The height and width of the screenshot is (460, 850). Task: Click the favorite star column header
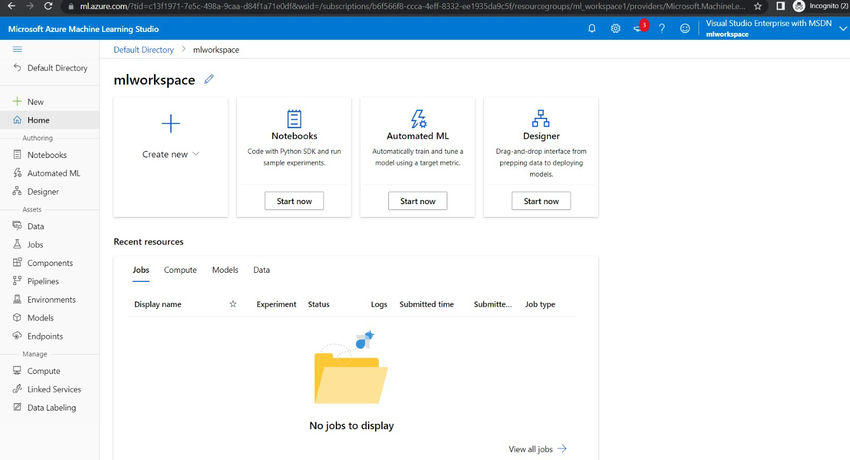[233, 304]
